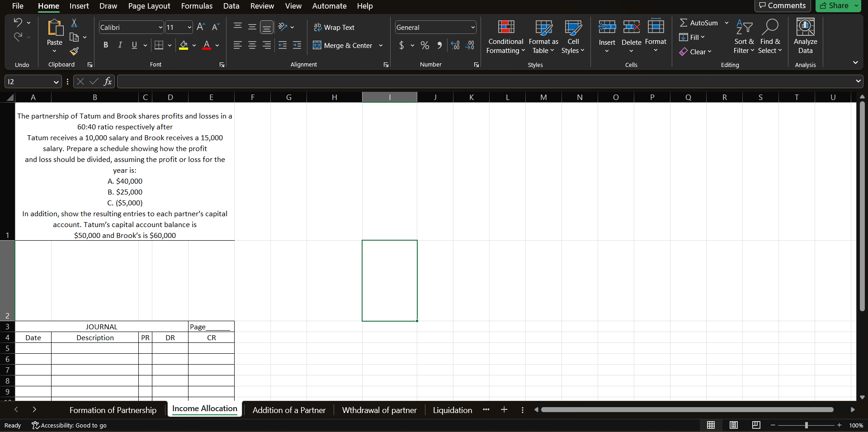Open the Fill dropdown
868x432 pixels.
click(692, 37)
